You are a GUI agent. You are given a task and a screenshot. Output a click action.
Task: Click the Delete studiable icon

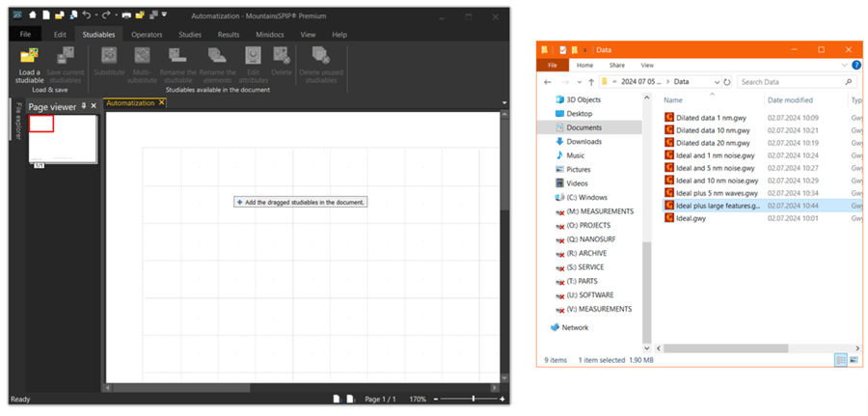[282, 56]
